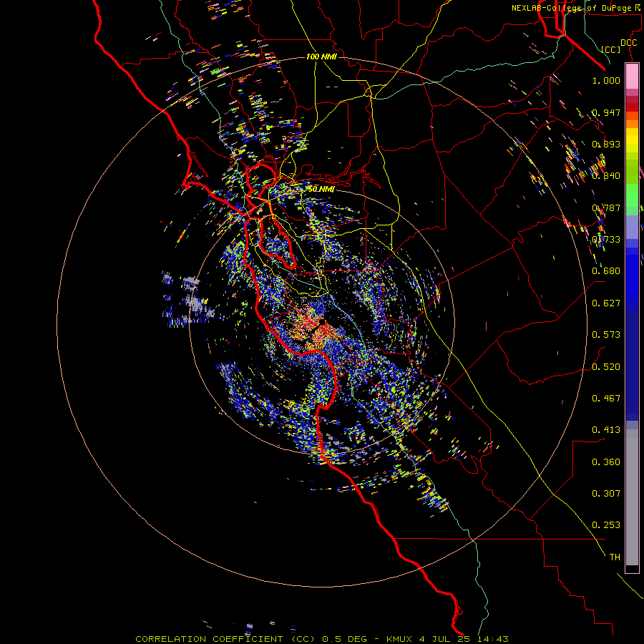This screenshot has height=644, width=644.
Task: Click the 0.787 legend value
Action: point(606,208)
